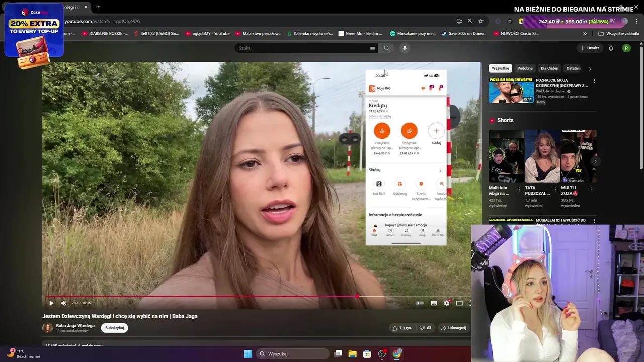The image size is (644, 362).
Task: Click the Baba Jaga channel avatar
Action: click(x=47, y=328)
